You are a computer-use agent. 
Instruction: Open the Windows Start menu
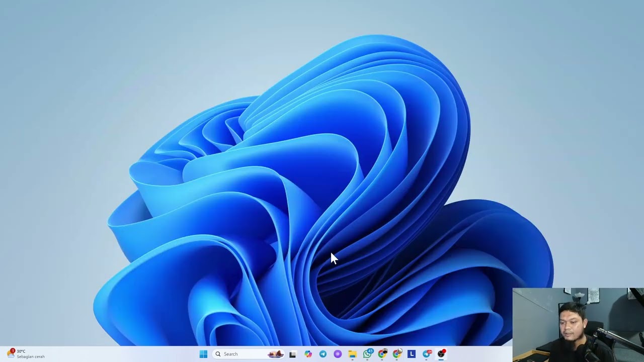[203, 354]
